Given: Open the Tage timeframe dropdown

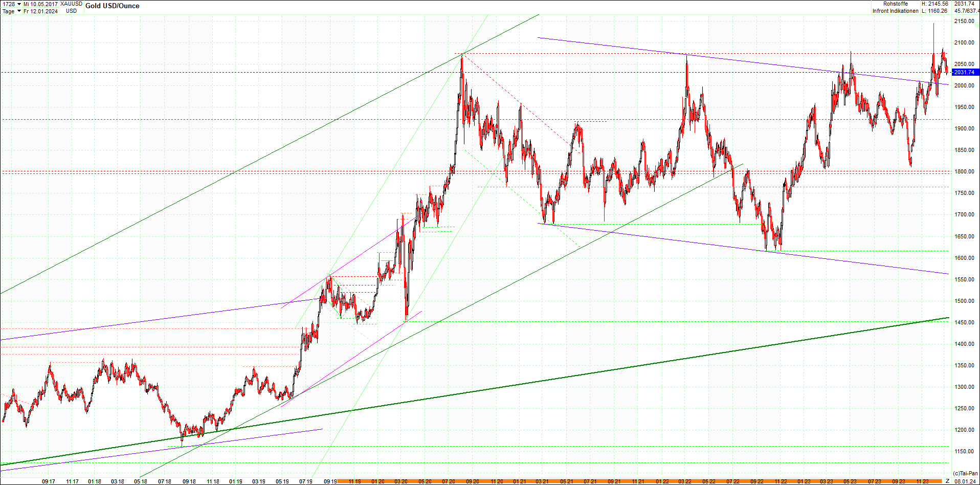Looking at the screenshot, I should 19,11.
